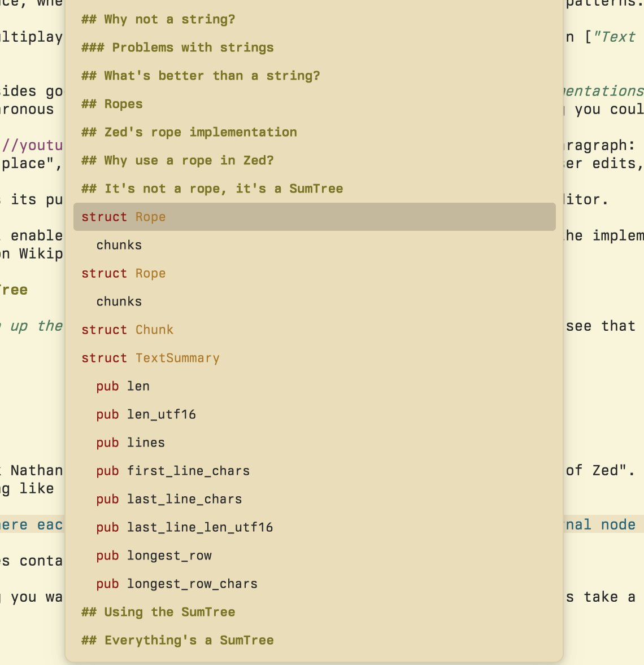The width and height of the screenshot is (644, 665).
Task: Select '## Zed's rope implementation' entry
Action: [314, 132]
